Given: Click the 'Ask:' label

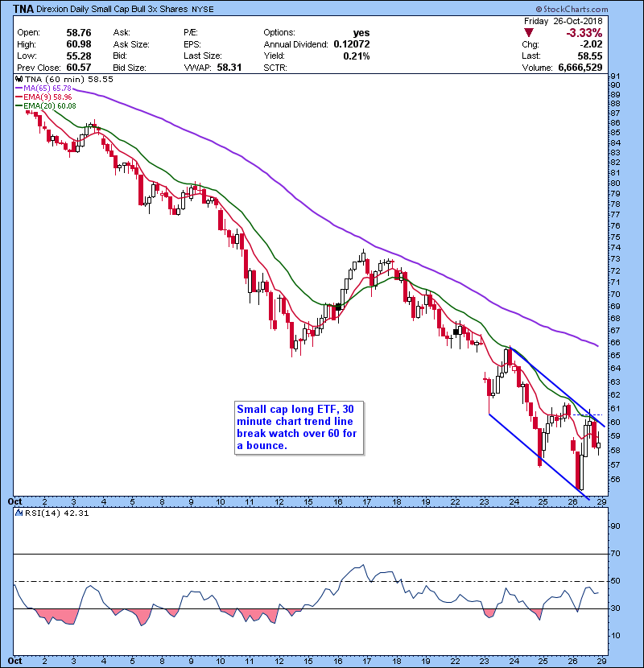Looking at the screenshot, I should [x=122, y=33].
